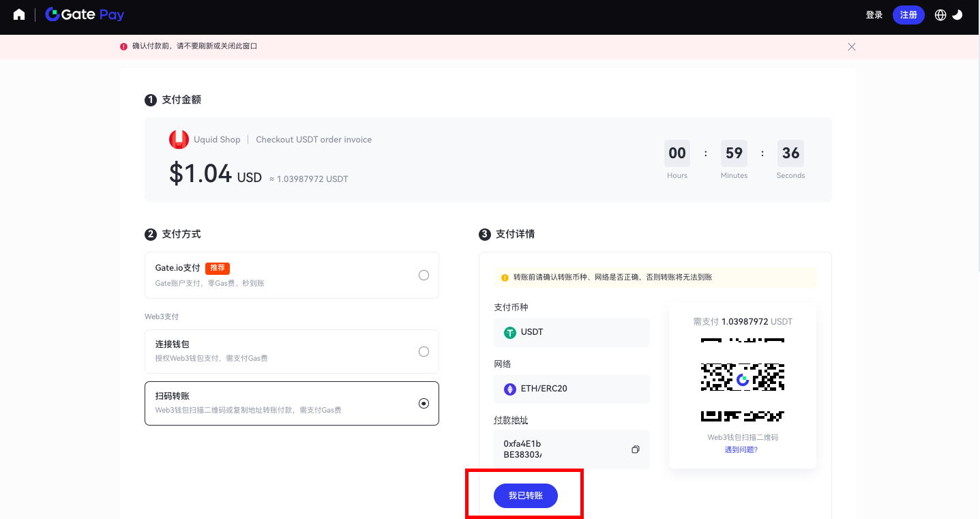Click the 我已转账 button
Viewport: 980px width, 519px height.
[x=525, y=496]
